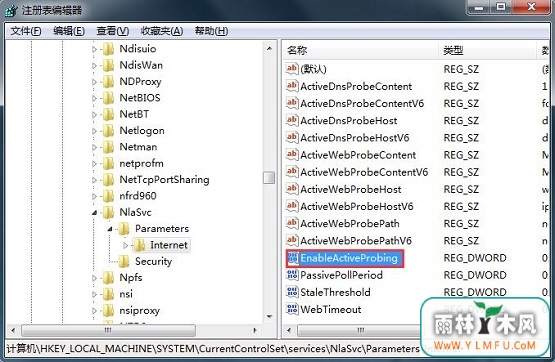The width and height of the screenshot is (555, 362).
Task: Select the Netlogon tree item label
Action: tap(142, 131)
